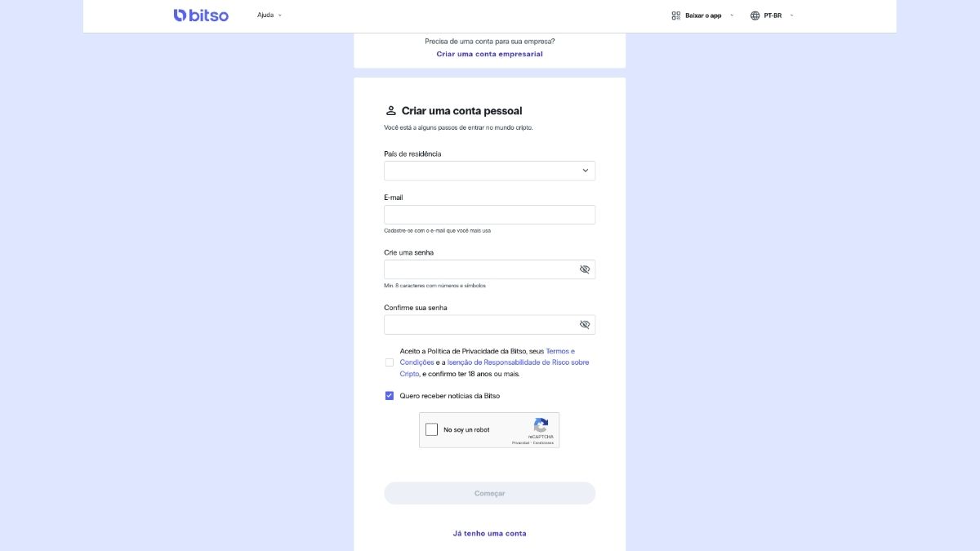The height and width of the screenshot is (551, 980).
Task: Click the QR code icon beside Baixar o app
Action: 675,16
